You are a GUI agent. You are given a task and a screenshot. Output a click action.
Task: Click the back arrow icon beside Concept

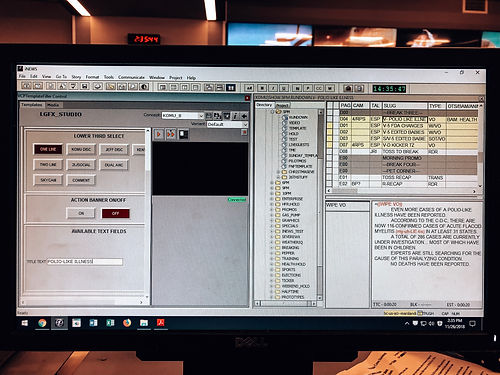pos(244,116)
